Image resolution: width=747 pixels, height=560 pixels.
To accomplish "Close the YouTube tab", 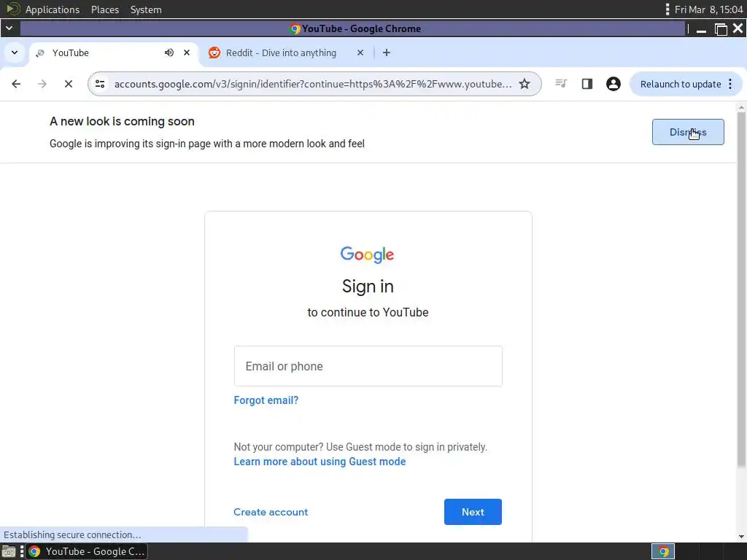I will [x=187, y=52].
